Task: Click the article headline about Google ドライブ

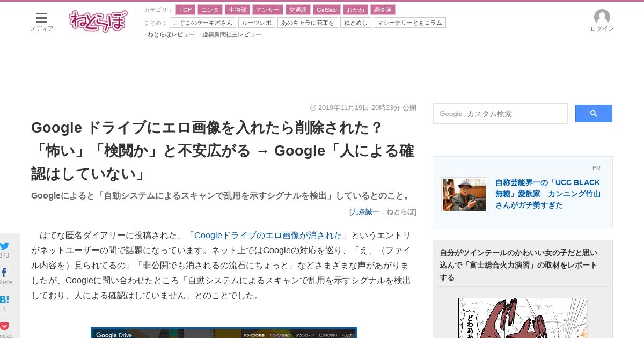Action: 223,151
